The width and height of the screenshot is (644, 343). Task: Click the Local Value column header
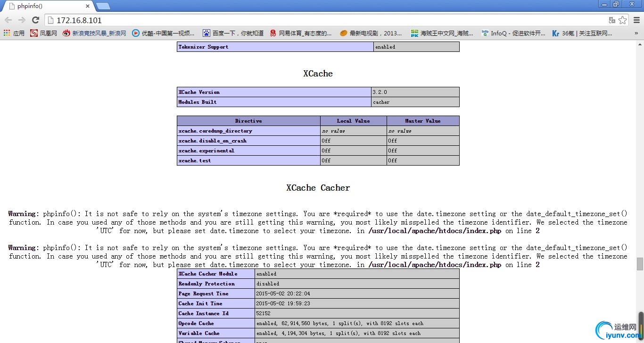tap(353, 121)
